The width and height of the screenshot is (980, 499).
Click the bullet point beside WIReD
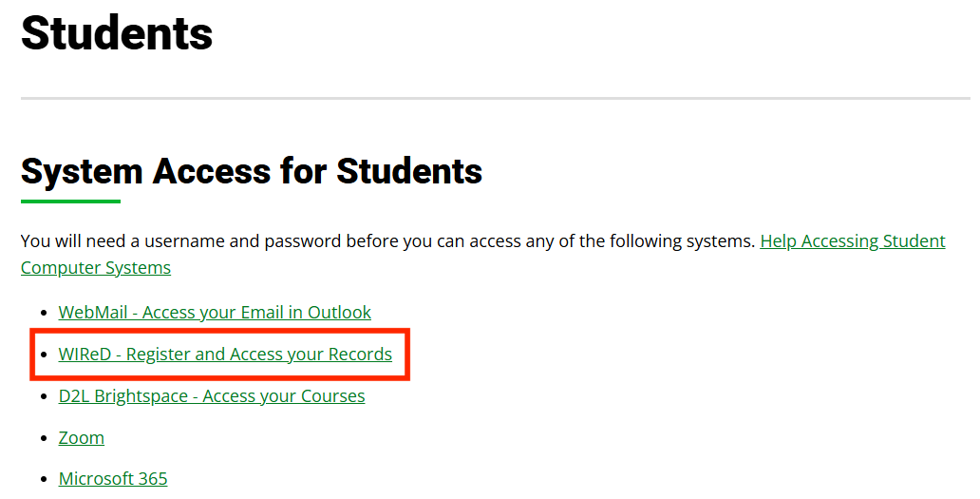point(41,355)
